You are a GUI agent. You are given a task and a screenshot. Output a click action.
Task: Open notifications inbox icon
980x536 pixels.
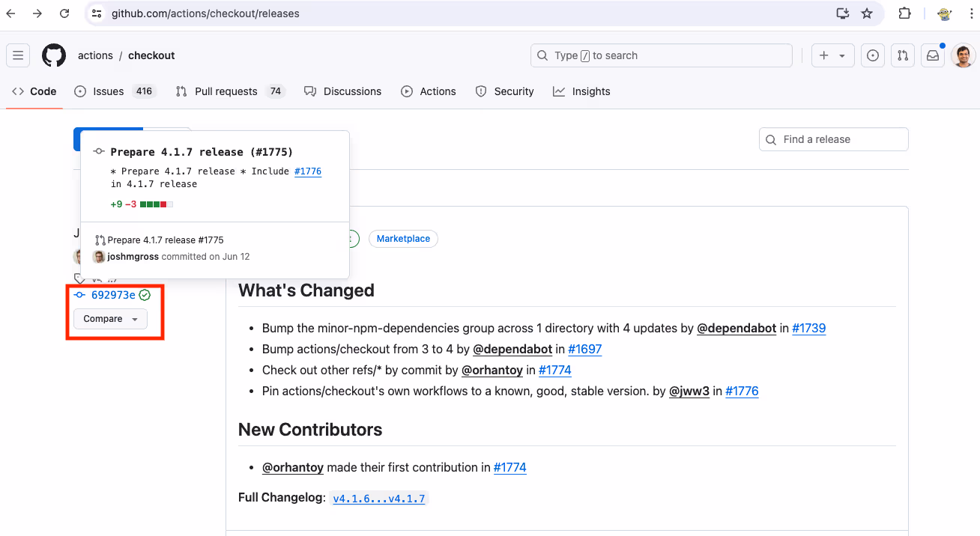click(933, 55)
